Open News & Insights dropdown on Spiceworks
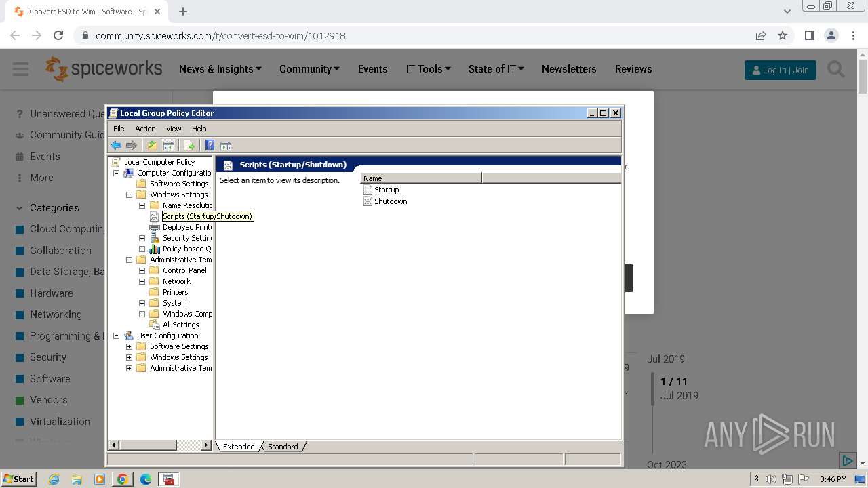The height and width of the screenshot is (488, 868). (x=220, y=69)
